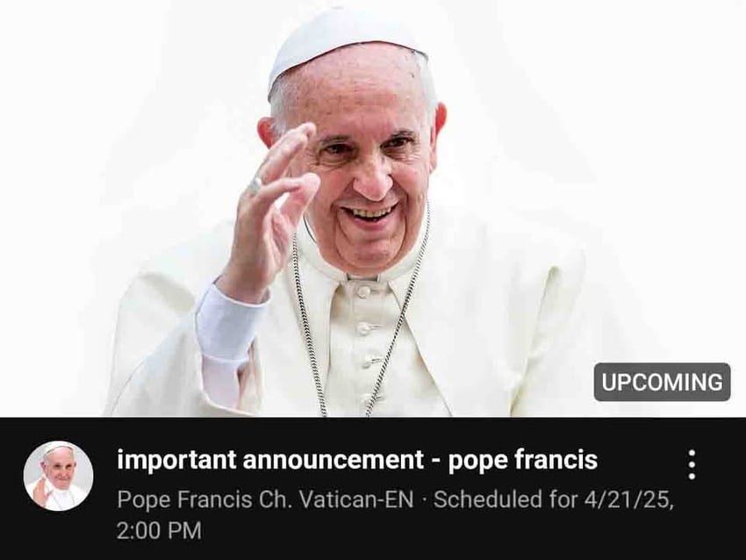746x560 pixels.
Task: Open the three-dot more options menu
Action: (x=692, y=464)
